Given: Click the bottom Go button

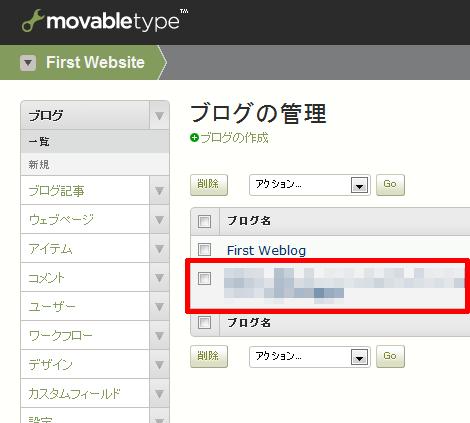Looking at the screenshot, I should 390,356.
